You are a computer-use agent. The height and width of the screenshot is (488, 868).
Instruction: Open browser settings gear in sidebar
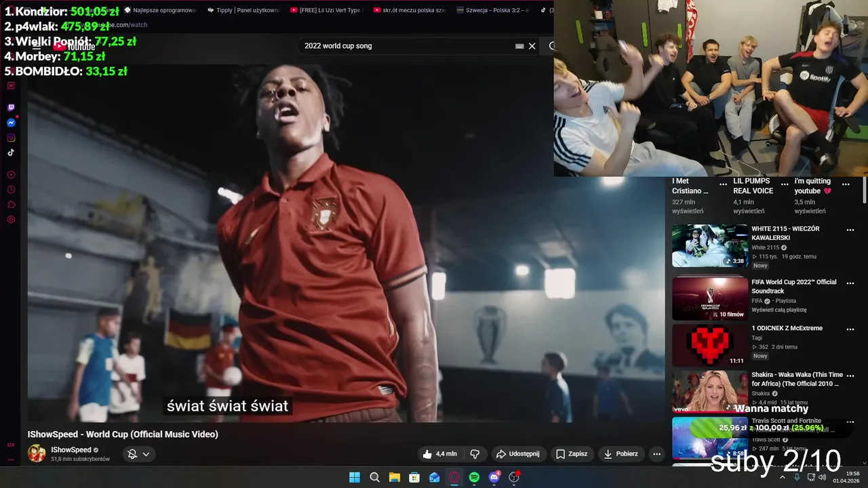click(x=11, y=220)
